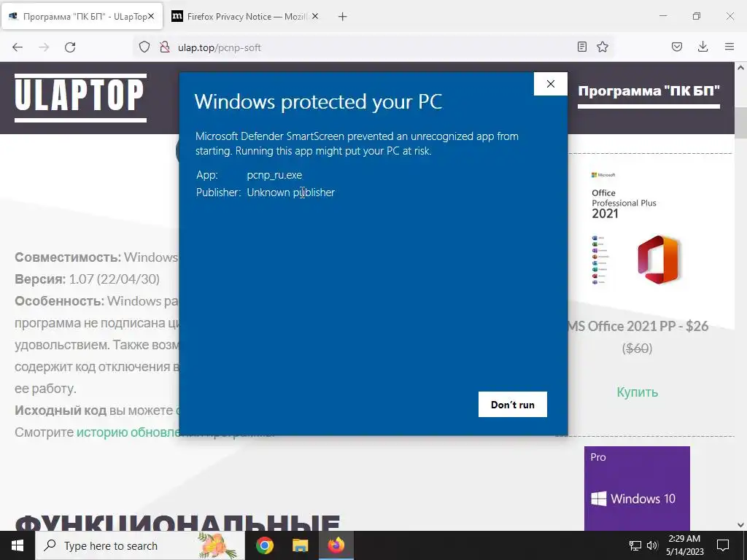Click the volume speaker tray icon
The width and height of the screenshot is (747, 560).
(x=652, y=545)
